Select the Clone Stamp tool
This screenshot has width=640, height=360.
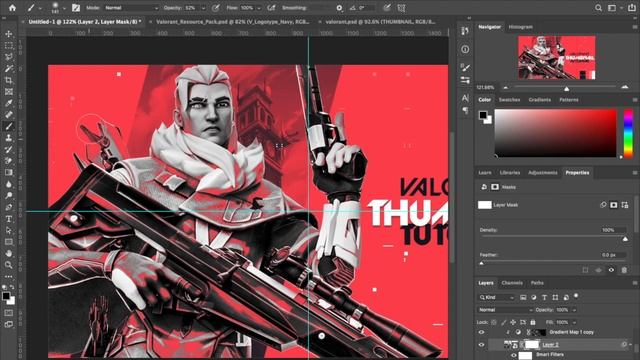9,138
